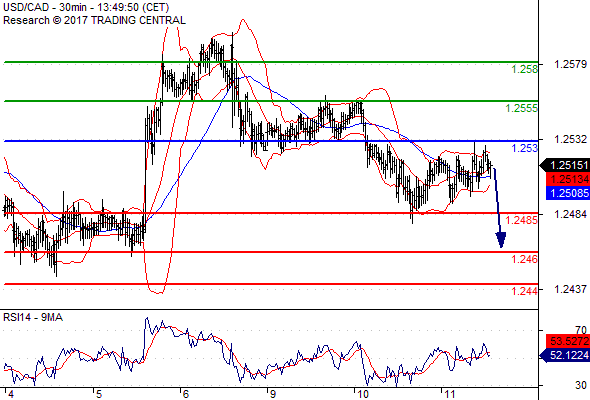Select the black 1.25151 current price tag
The image size is (590, 400).
pos(565,165)
